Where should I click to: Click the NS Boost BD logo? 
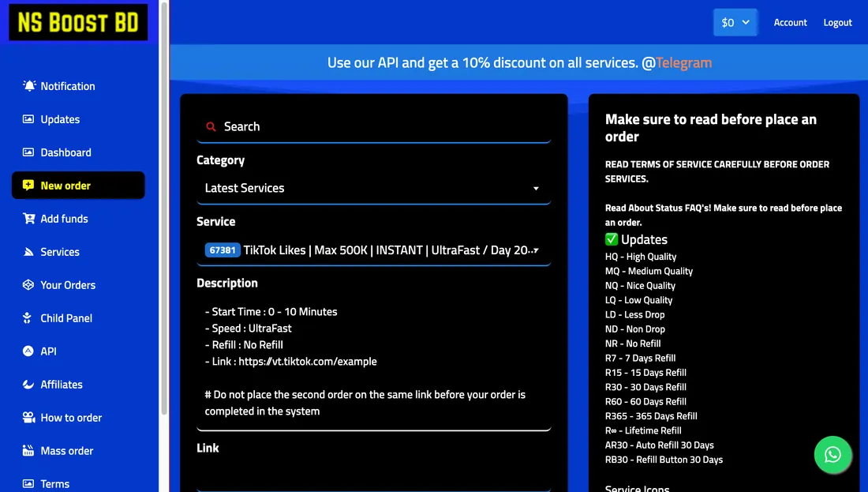tap(78, 22)
